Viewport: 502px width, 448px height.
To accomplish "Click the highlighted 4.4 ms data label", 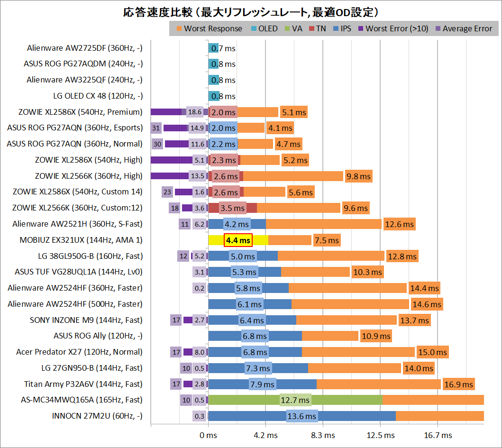I will pyautogui.click(x=238, y=240).
